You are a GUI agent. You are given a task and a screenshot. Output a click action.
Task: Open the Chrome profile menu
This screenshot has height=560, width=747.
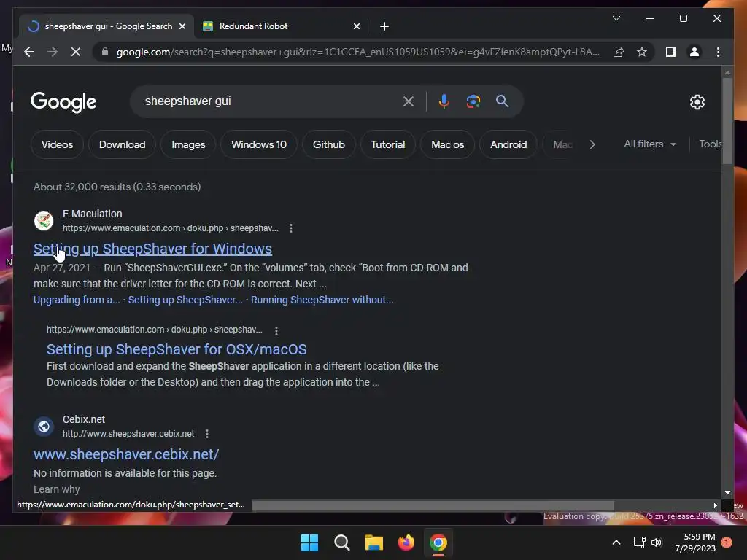tap(694, 52)
